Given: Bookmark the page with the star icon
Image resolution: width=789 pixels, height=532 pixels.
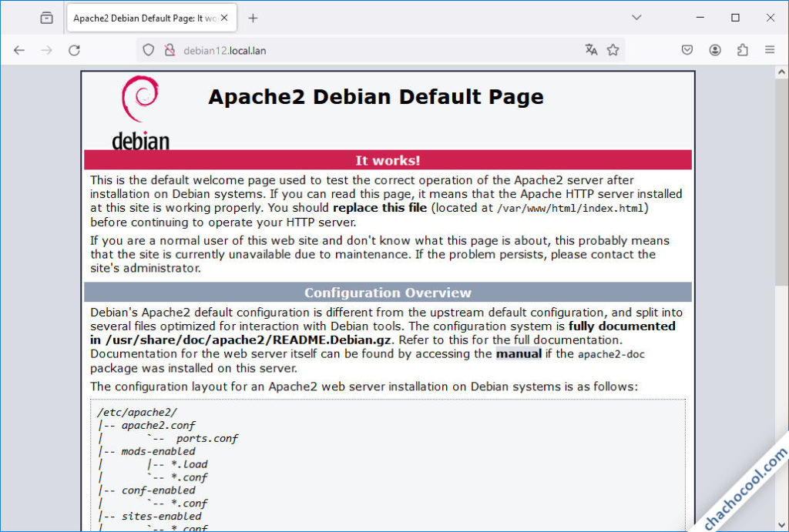Looking at the screenshot, I should tap(613, 49).
